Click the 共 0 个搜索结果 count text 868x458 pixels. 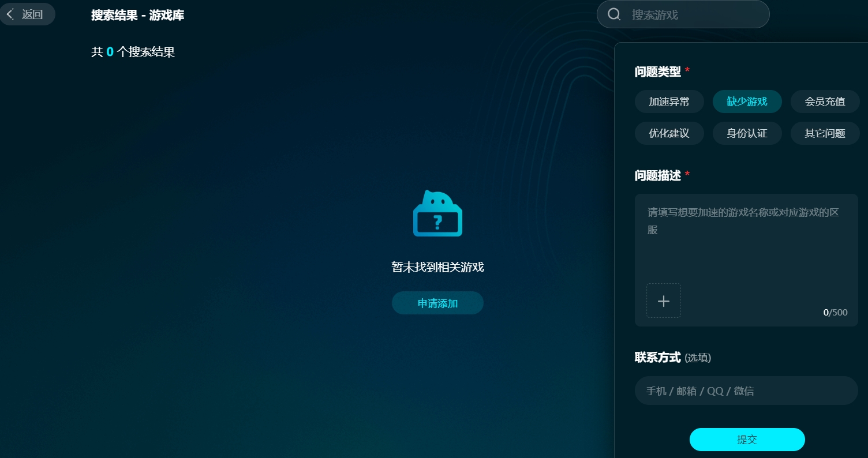[x=133, y=52]
